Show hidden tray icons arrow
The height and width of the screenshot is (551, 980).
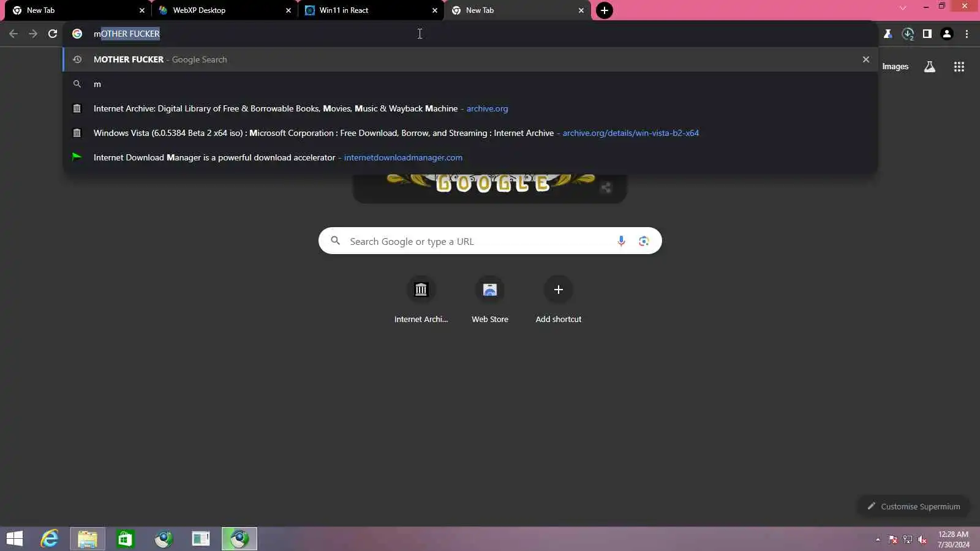878,539
